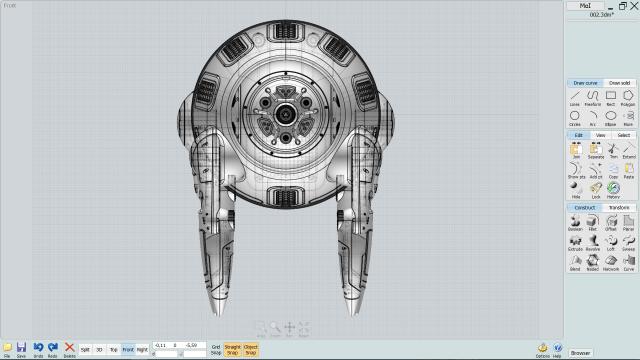Activate the Boolean construct tool
Image resolution: width=640 pixels, height=360 pixels.
[x=575, y=223]
